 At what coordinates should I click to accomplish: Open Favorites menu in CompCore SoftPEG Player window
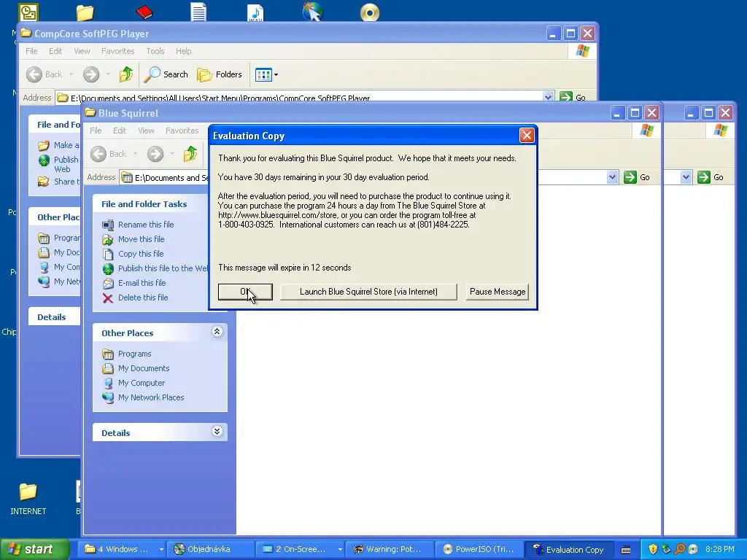[117, 51]
